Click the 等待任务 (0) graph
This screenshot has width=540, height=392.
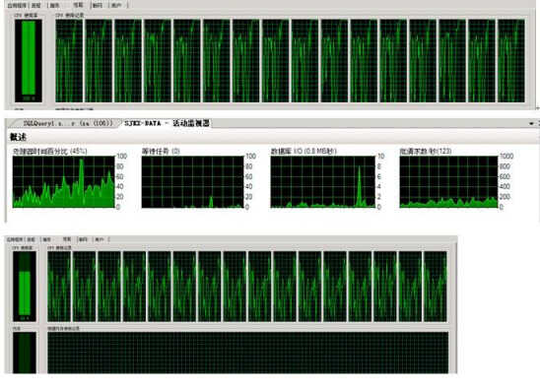click(192, 182)
